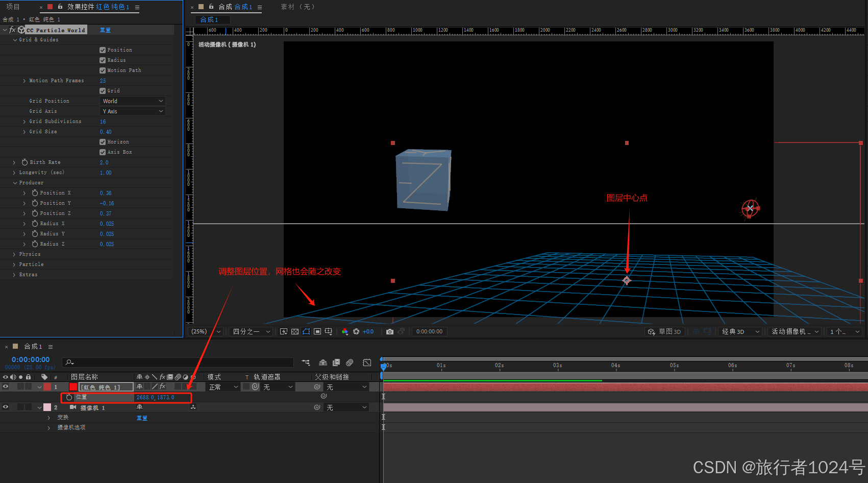Click the snapshot camera icon in viewer
The height and width of the screenshot is (483, 868).
tap(390, 332)
